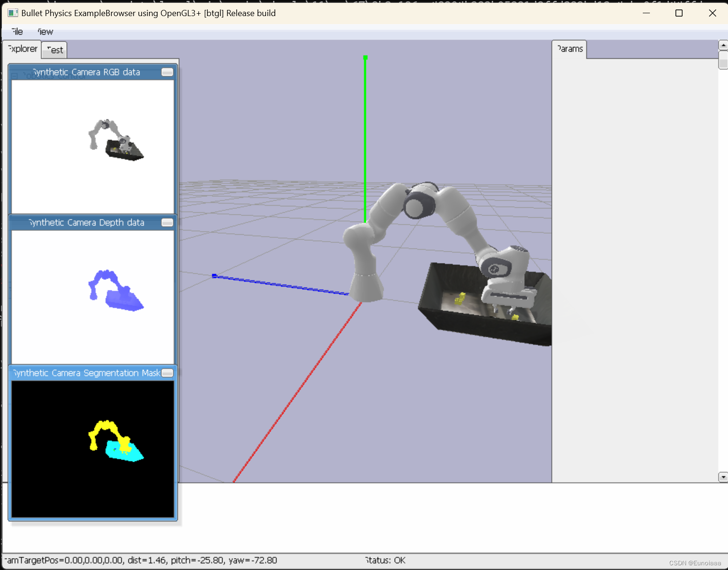Switch to the Explorer tab

(x=22, y=49)
